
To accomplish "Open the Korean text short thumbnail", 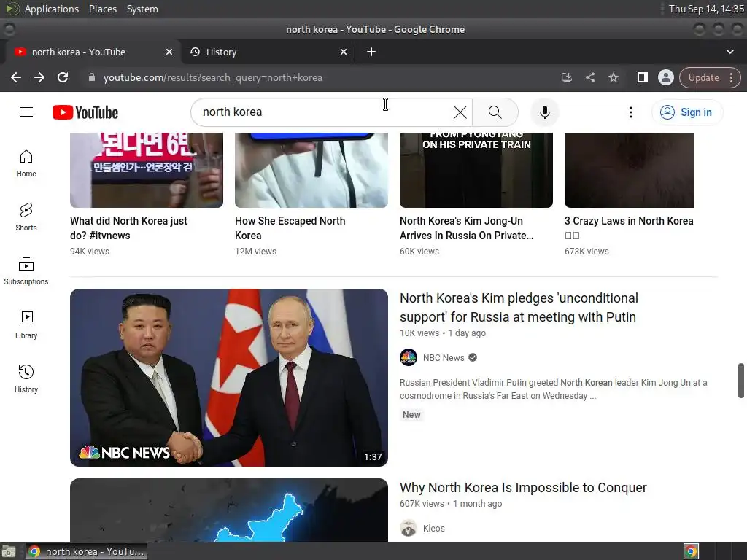I will point(146,170).
